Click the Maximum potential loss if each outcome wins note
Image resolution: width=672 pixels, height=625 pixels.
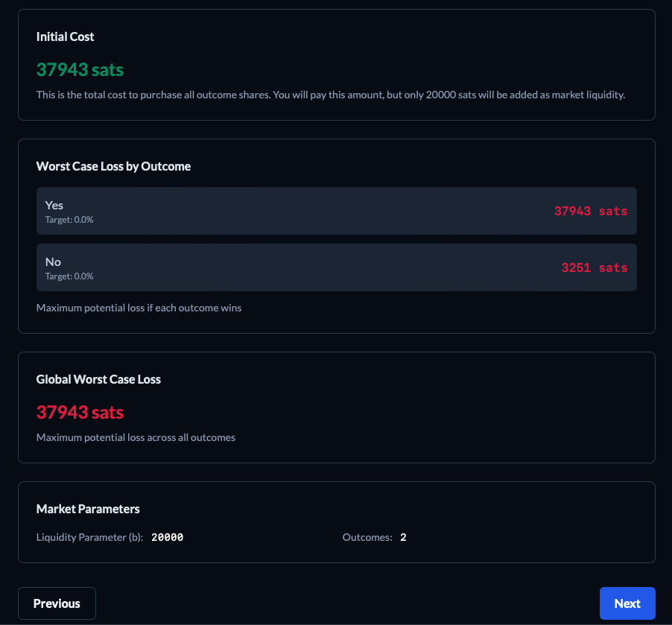click(x=139, y=308)
